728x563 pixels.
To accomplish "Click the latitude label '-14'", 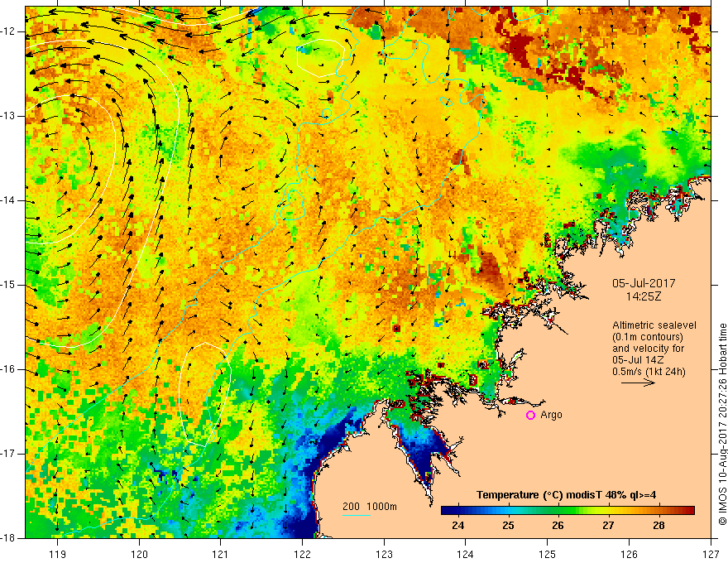I will (8, 200).
